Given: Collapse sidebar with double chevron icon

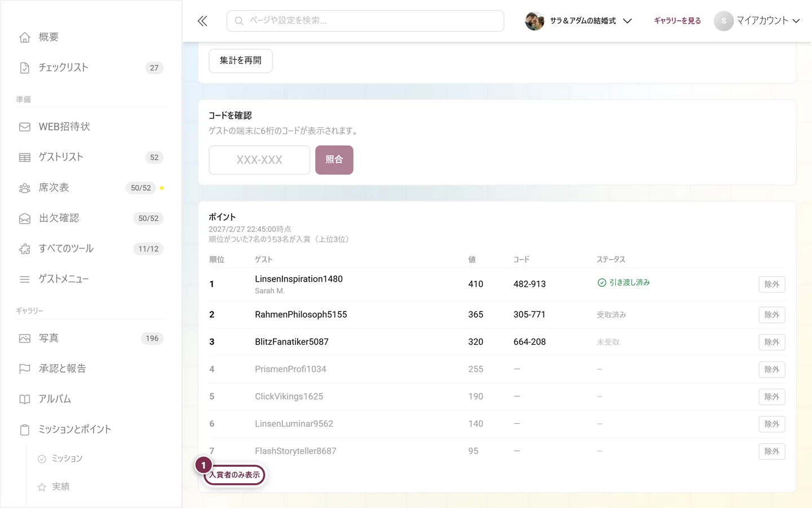Looking at the screenshot, I should click(202, 21).
